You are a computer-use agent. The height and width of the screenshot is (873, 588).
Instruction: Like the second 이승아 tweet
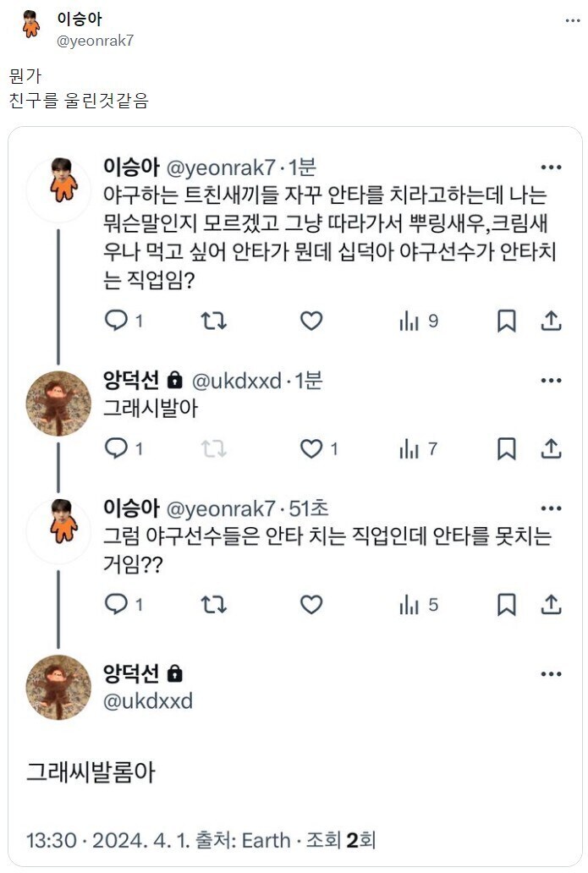click(311, 604)
